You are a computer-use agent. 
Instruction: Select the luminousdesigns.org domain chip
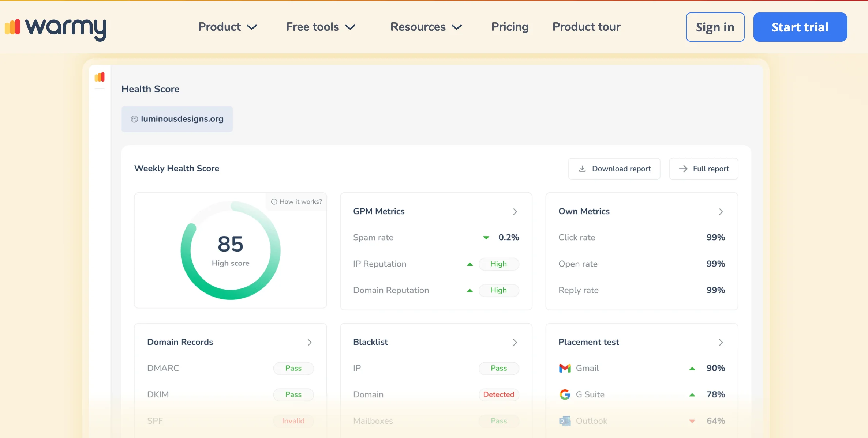(x=177, y=119)
